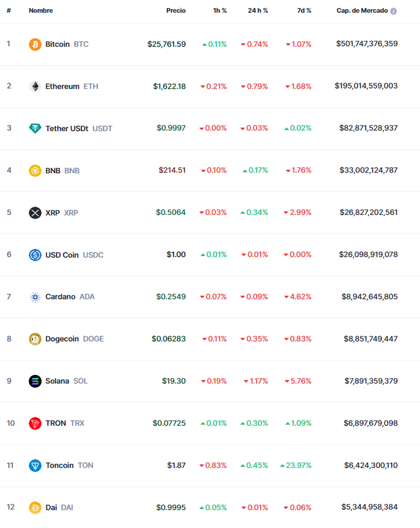Select the TRON coin icon
This screenshot has width=420, height=528.
click(35, 423)
